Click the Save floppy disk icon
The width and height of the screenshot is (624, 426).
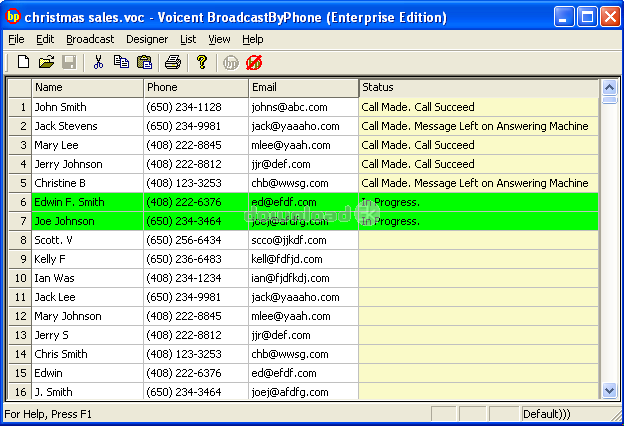click(69, 62)
